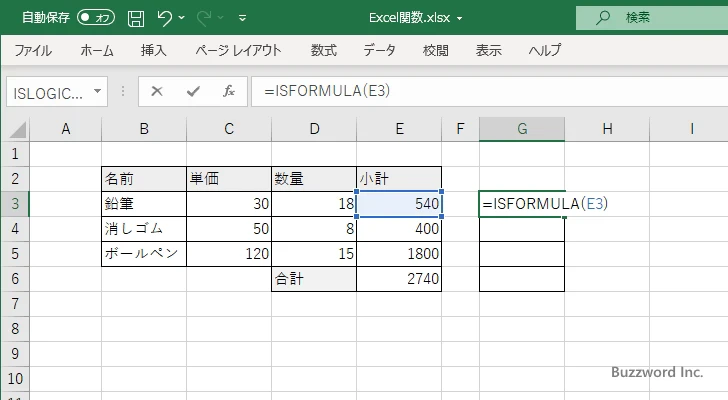Switch to the 挿入 tab
Image resolution: width=728 pixels, height=400 pixels.
[154, 50]
